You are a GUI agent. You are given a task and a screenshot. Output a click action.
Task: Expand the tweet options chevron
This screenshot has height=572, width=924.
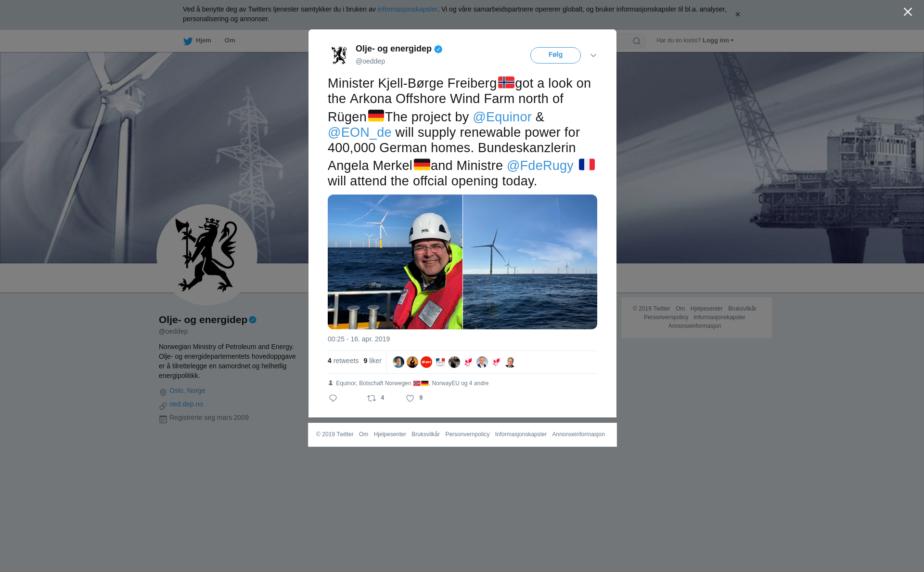[x=593, y=55]
